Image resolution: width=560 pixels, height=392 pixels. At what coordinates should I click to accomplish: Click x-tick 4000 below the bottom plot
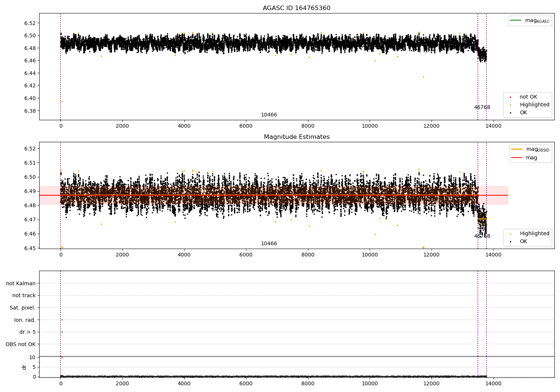click(184, 383)
